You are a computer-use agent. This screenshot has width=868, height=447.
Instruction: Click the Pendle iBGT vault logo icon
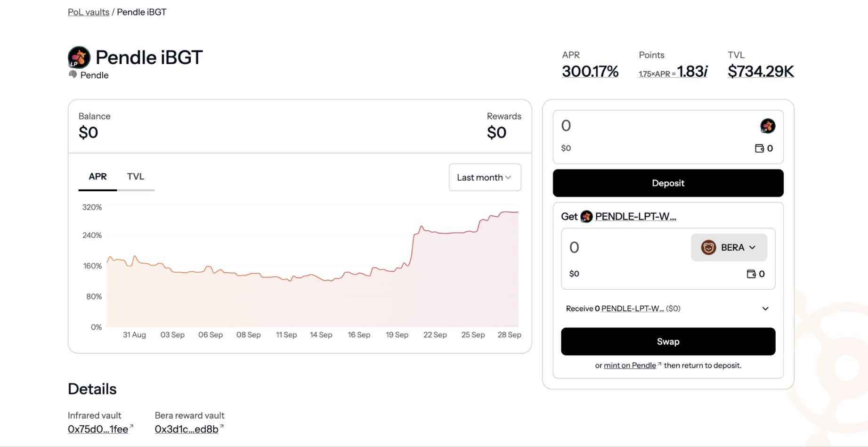tap(79, 57)
